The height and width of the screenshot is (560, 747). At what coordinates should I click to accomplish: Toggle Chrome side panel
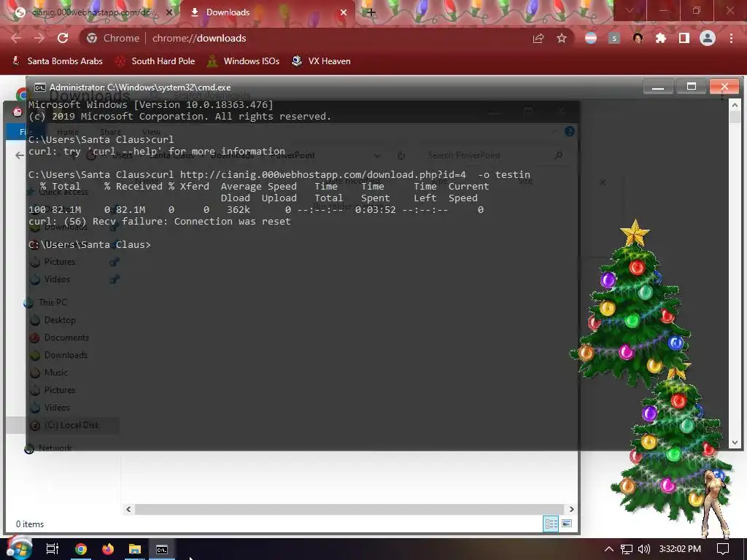(684, 38)
